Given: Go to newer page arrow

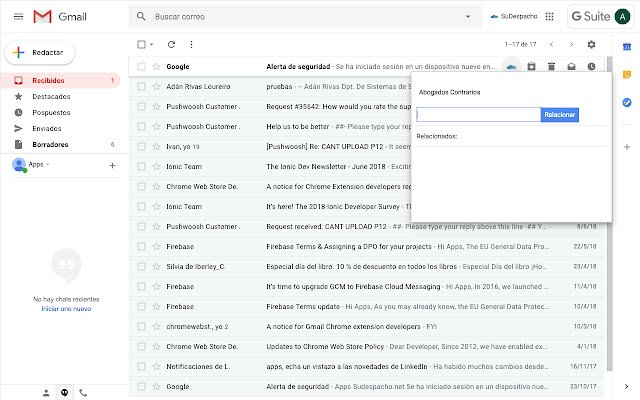Looking at the screenshot, I should tap(551, 44).
